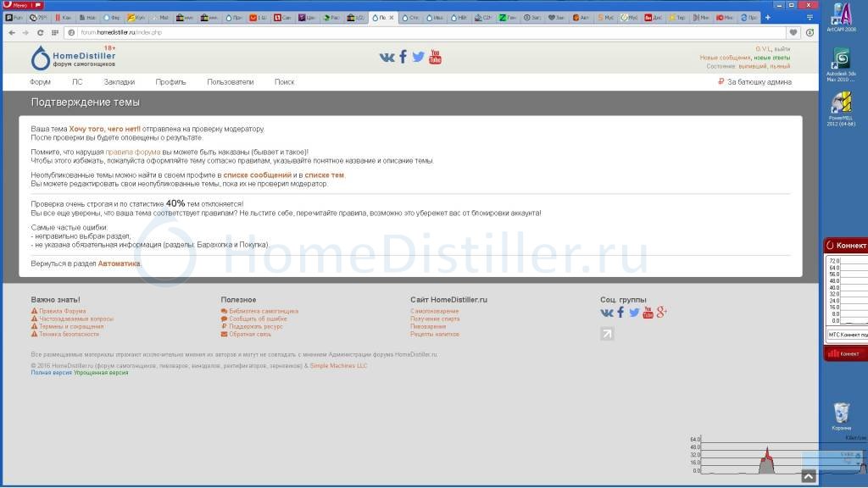Return to the Автоматика section link
The image size is (868, 488).
click(x=119, y=263)
